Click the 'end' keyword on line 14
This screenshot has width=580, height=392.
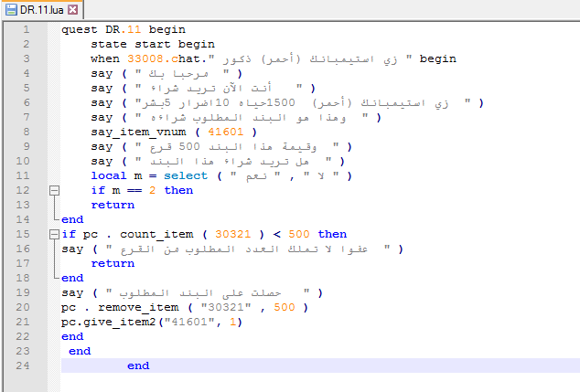click(72, 219)
